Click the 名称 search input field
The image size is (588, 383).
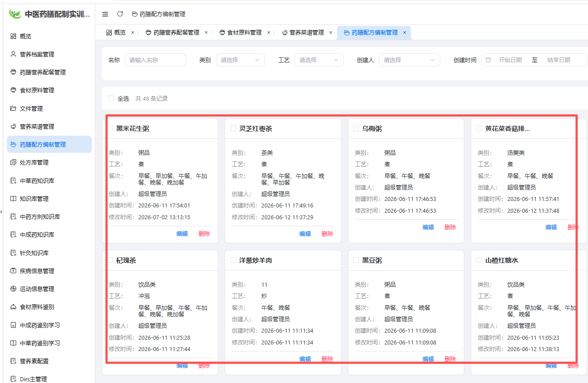(156, 60)
